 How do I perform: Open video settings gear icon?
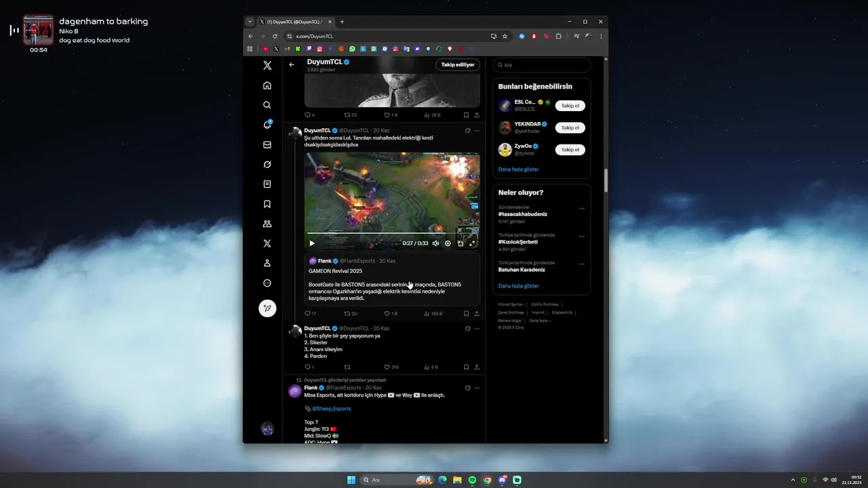tap(448, 243)
